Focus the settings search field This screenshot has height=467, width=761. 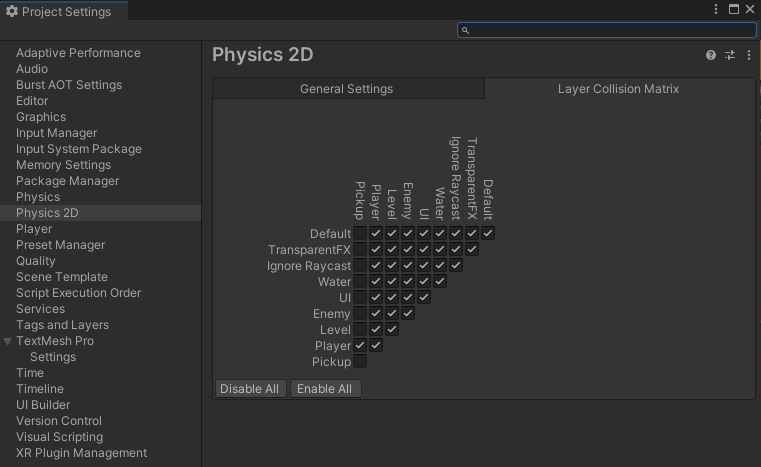click(607, 30)
